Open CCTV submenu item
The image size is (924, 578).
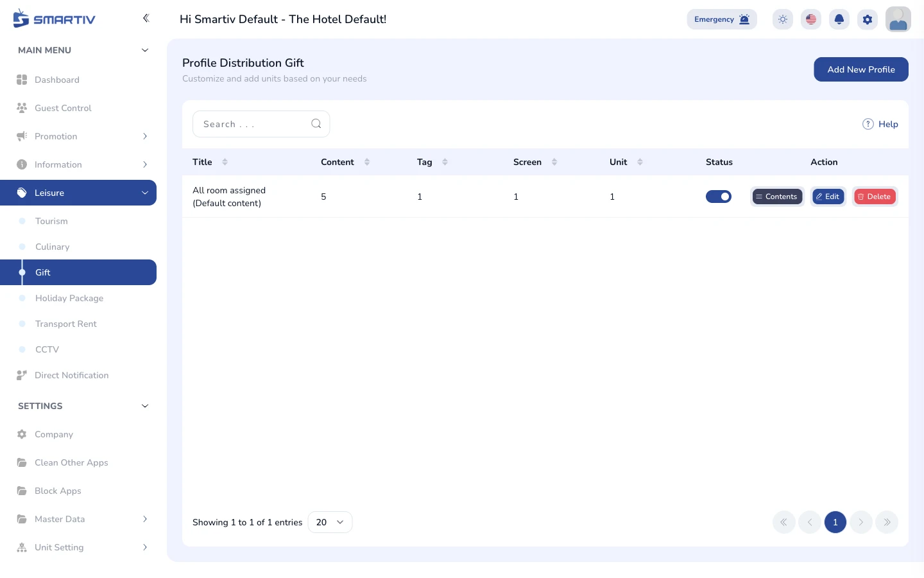[78, 349]
